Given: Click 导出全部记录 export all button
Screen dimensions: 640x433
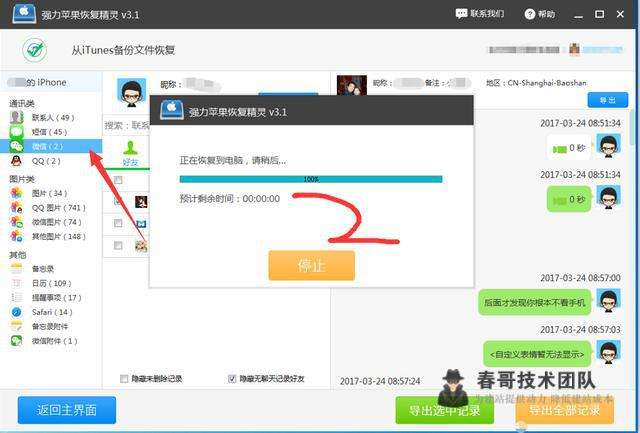Looking at the screenshot, I should [564, 410].
